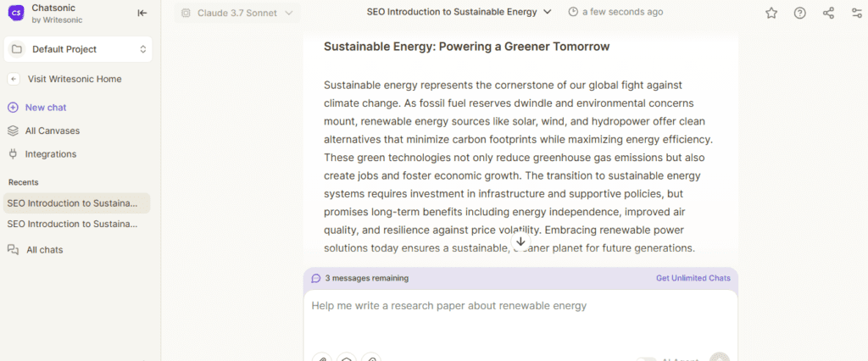This screenshot has height=361, width=868.
Task: Star this chat as a favorite
Action: [771, 13]
